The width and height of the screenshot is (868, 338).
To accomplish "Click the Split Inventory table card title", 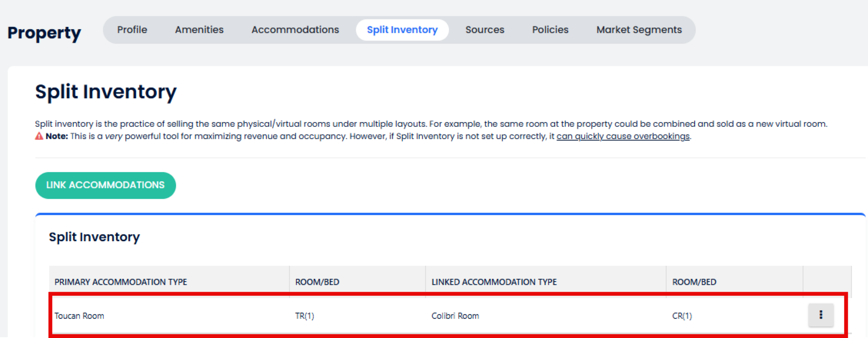I will 94,237.
